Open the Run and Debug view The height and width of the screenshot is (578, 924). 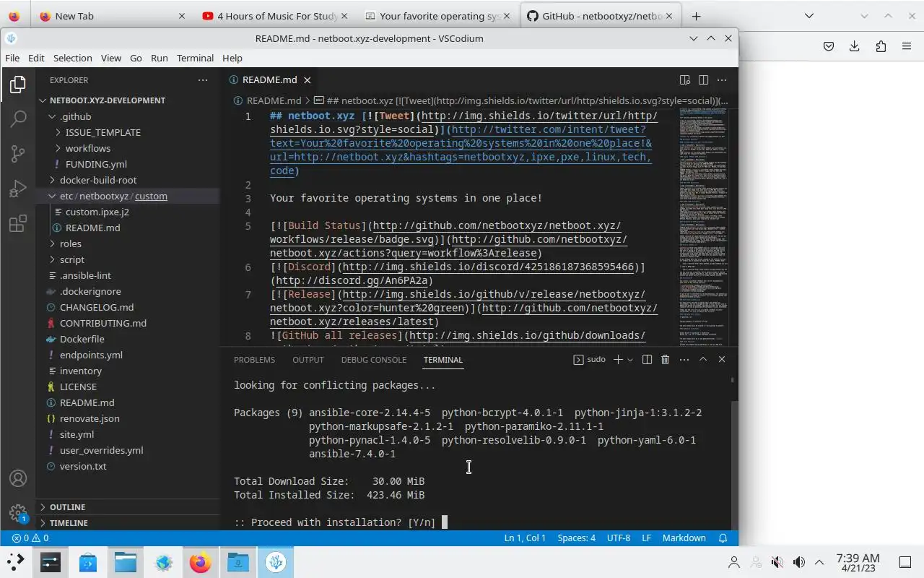click(x=18, y=189)
